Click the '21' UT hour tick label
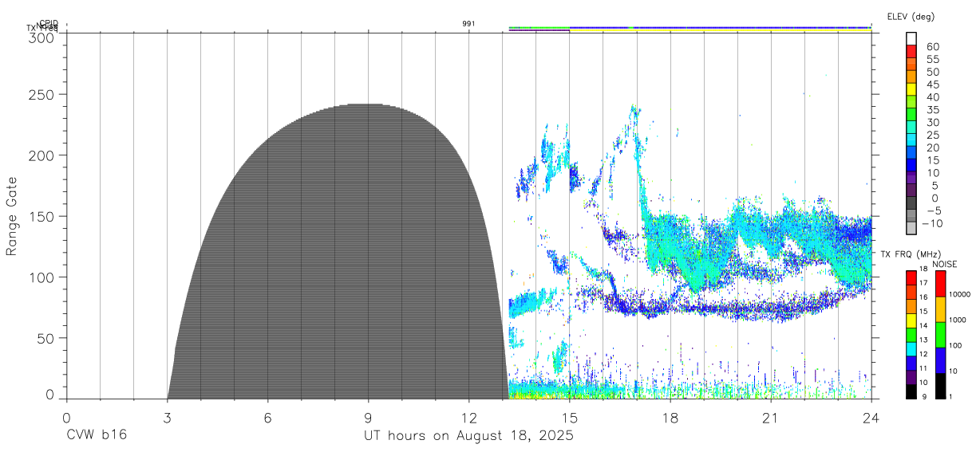980x452 pixels. coord(771,417)
